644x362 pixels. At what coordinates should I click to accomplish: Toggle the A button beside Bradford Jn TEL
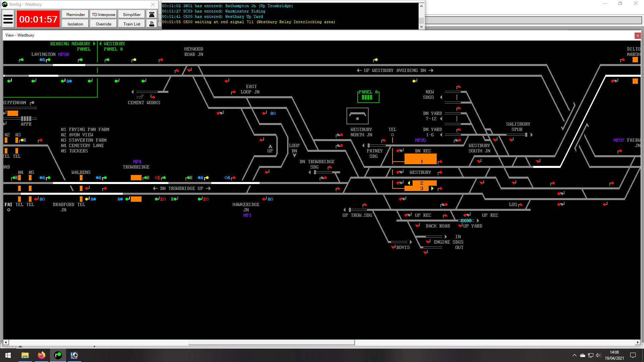[x=93, y=199]
